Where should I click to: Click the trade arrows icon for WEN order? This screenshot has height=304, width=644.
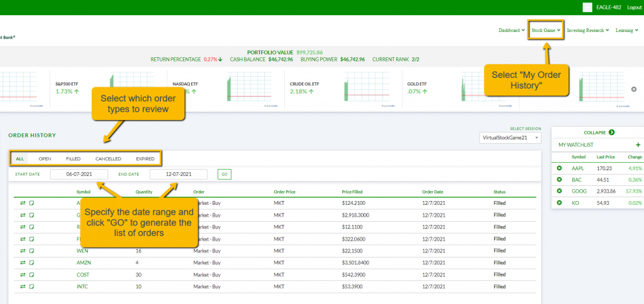tap(23, 251)
